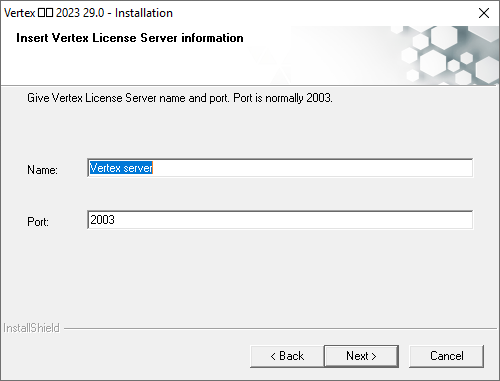Screen dimensions: 500x381
Task: Focus the Name input field
Action: pos(280,168)
